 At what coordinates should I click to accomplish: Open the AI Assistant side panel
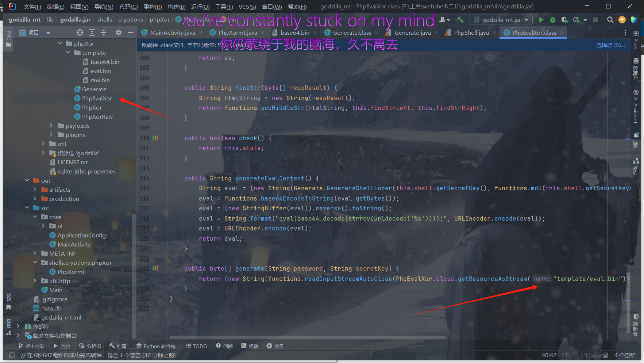coord(636,107)
